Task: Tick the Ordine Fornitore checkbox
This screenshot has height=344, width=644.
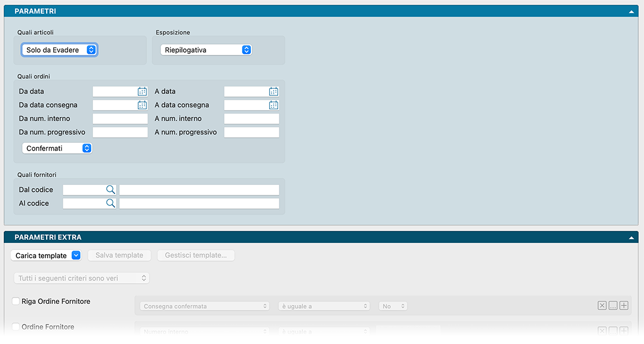Action: pos(16,327)
